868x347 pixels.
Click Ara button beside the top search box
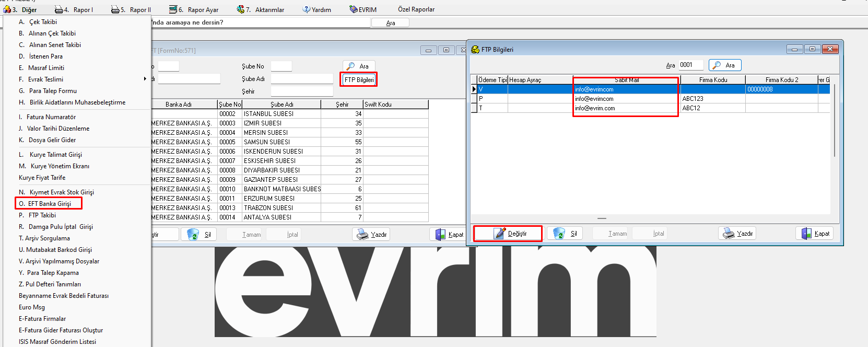[x=391, y=22]
